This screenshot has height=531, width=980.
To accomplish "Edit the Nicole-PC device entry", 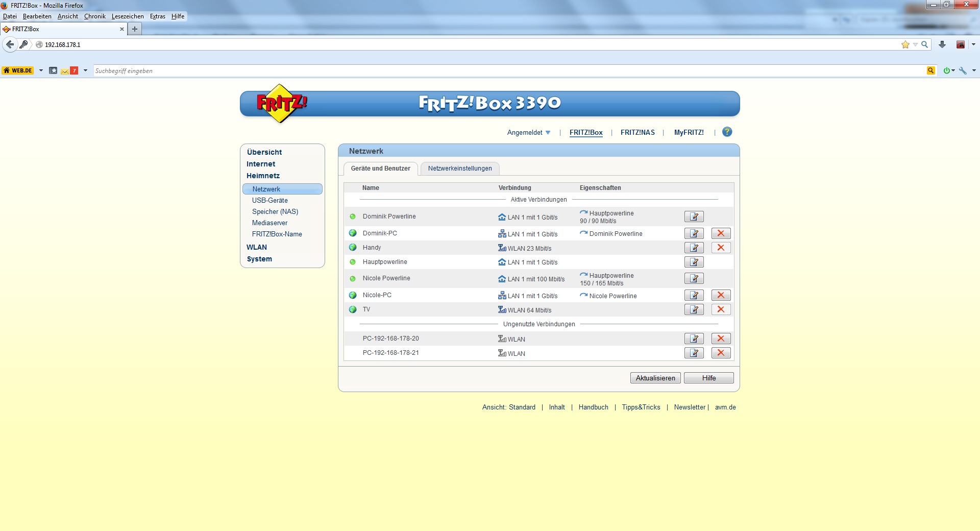I will click(x=694, y=295).
